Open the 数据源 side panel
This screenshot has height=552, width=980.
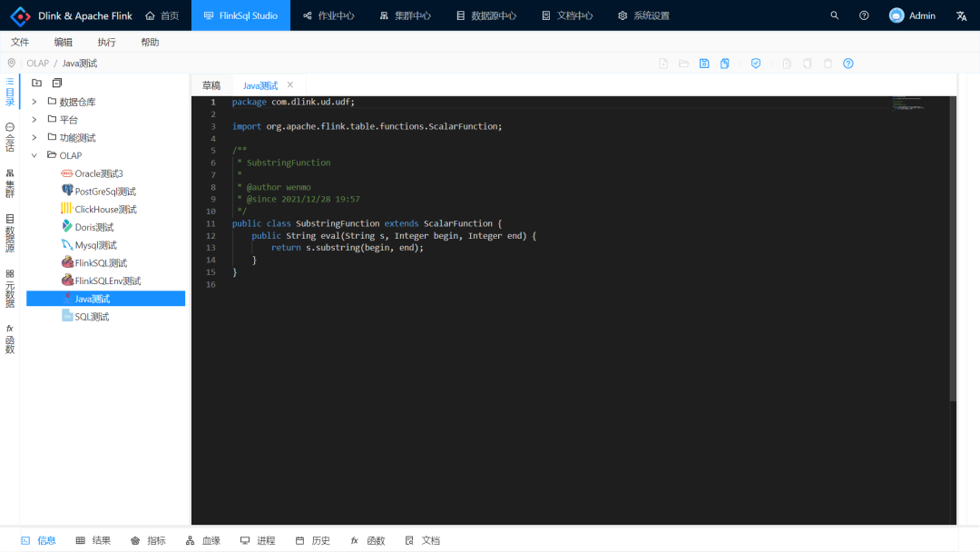coord(10,233)
